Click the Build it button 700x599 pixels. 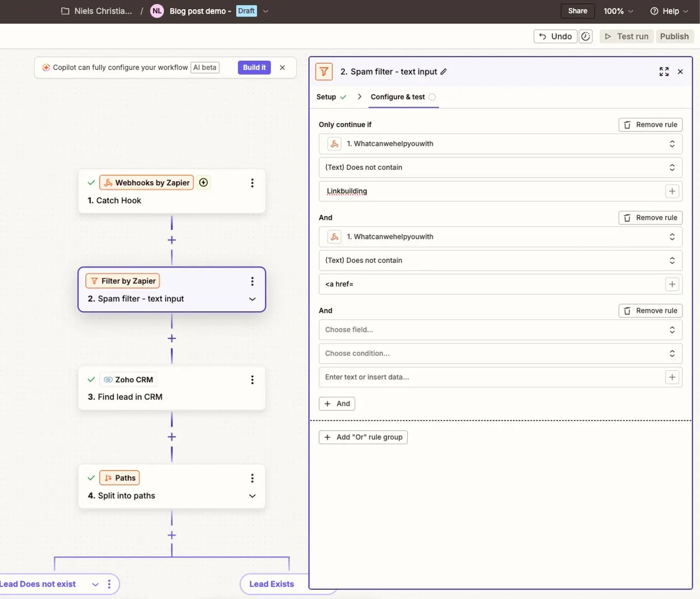coord(254,67)
